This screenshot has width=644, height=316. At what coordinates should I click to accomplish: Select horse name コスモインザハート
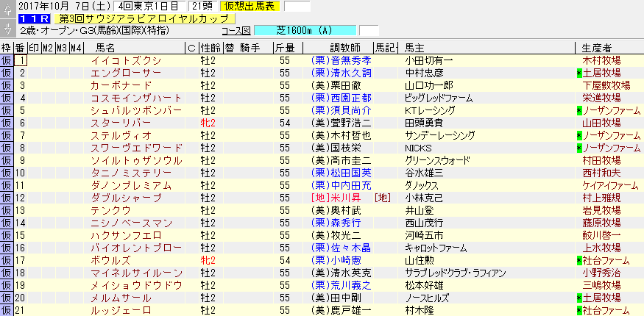pos(136,98)
